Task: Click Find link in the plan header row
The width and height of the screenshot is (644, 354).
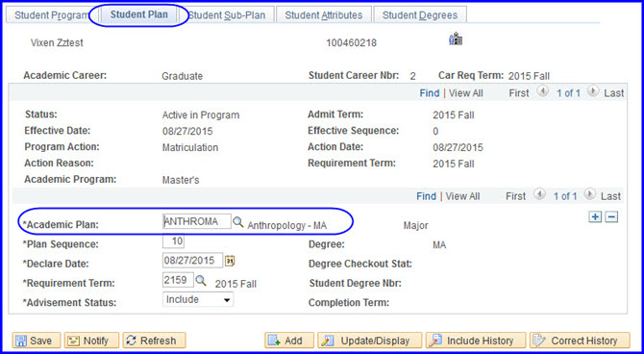Action: (x=426, y=196)
